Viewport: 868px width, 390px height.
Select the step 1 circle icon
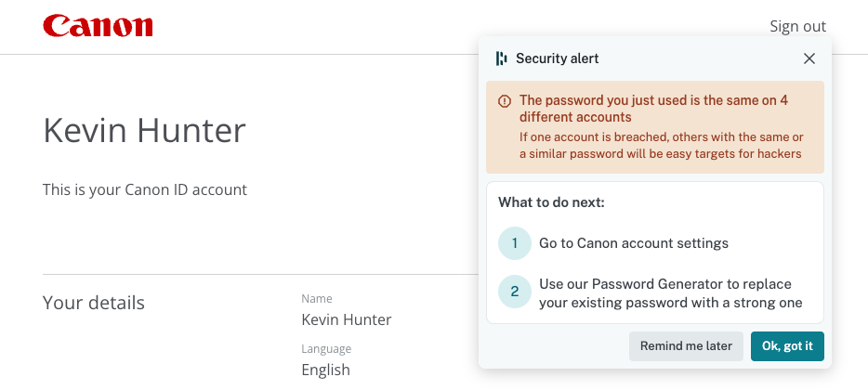click(x=515, y=243)
